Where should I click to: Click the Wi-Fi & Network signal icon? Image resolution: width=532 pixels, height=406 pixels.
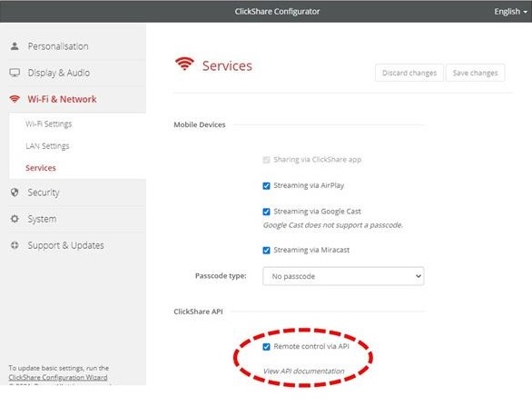(x=15, y=99)
